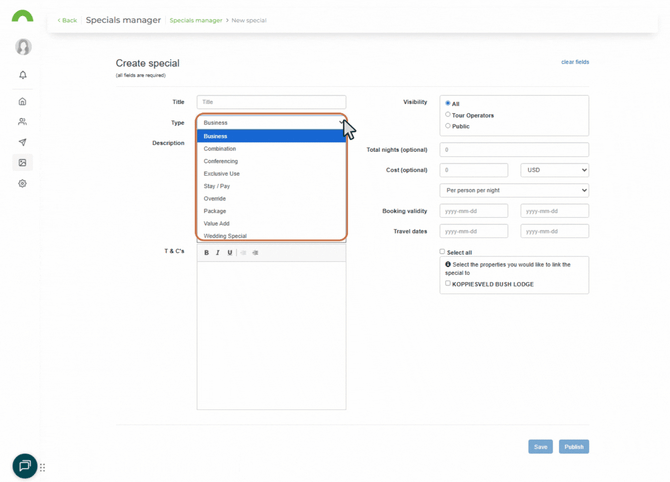This screenshot has width=670, height=482.
Task: Click the Publish button
Action: [573, 447]
